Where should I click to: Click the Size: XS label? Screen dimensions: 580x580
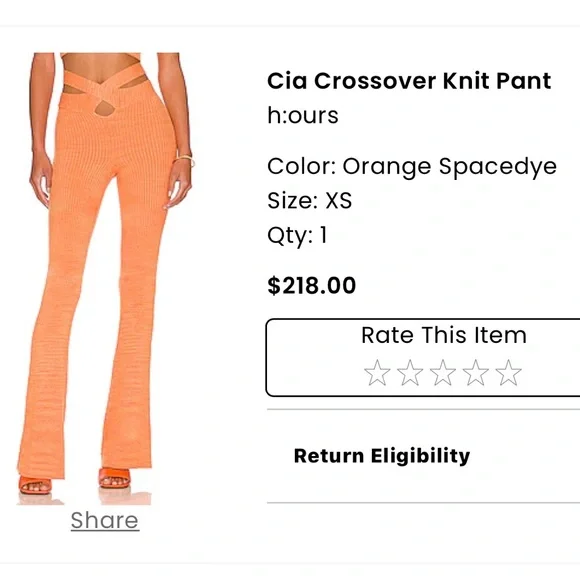[x=309, y=200]
